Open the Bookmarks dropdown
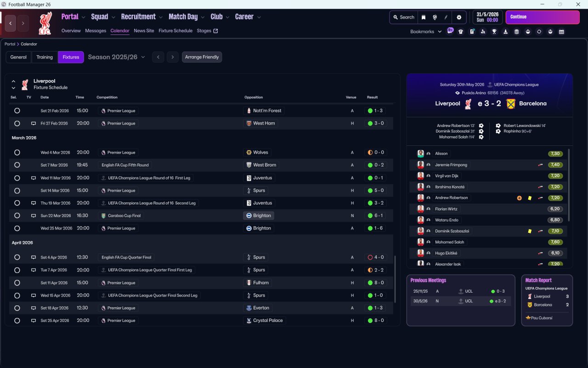 (x=426, y=32)
